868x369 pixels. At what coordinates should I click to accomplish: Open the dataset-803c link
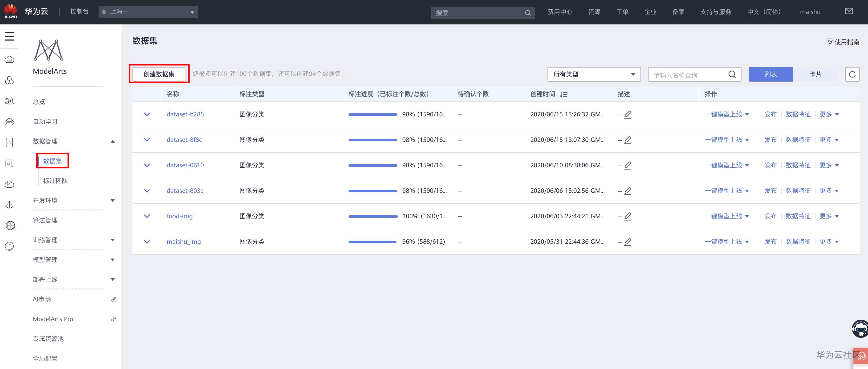coord(185,191)
